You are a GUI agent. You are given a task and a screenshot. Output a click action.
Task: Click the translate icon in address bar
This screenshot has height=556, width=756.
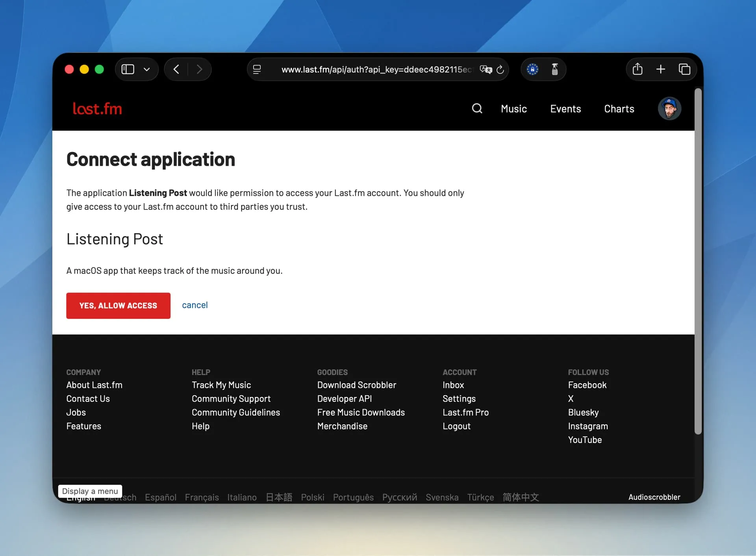click(486, 69)
